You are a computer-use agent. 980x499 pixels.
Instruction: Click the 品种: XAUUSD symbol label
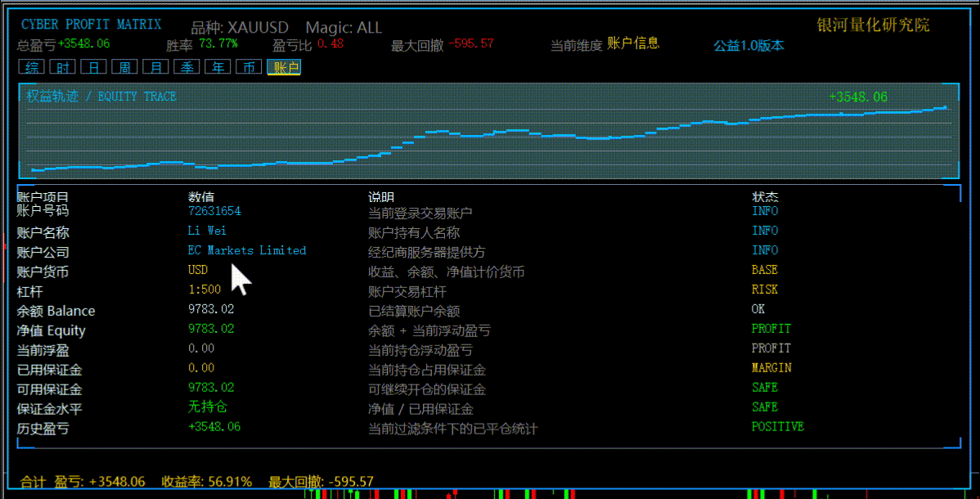tap(240, 28)
